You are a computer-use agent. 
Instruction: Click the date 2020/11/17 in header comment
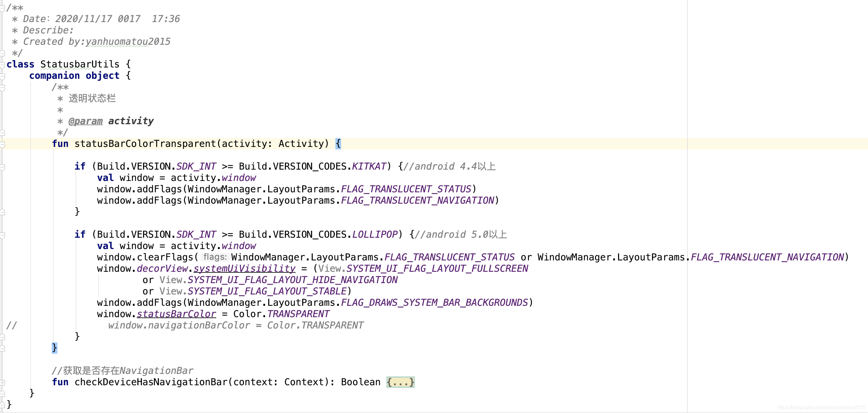tap(83, 19)
